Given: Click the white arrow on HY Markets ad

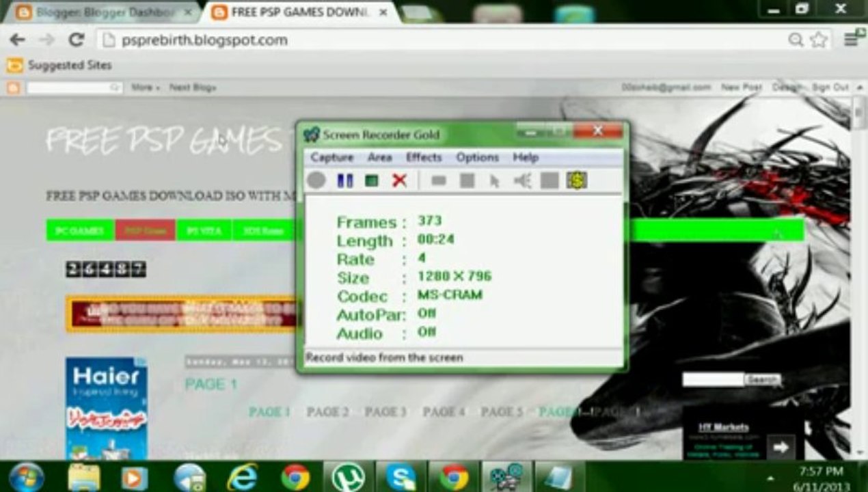Looking at the screenshot, I should point(781,448).
